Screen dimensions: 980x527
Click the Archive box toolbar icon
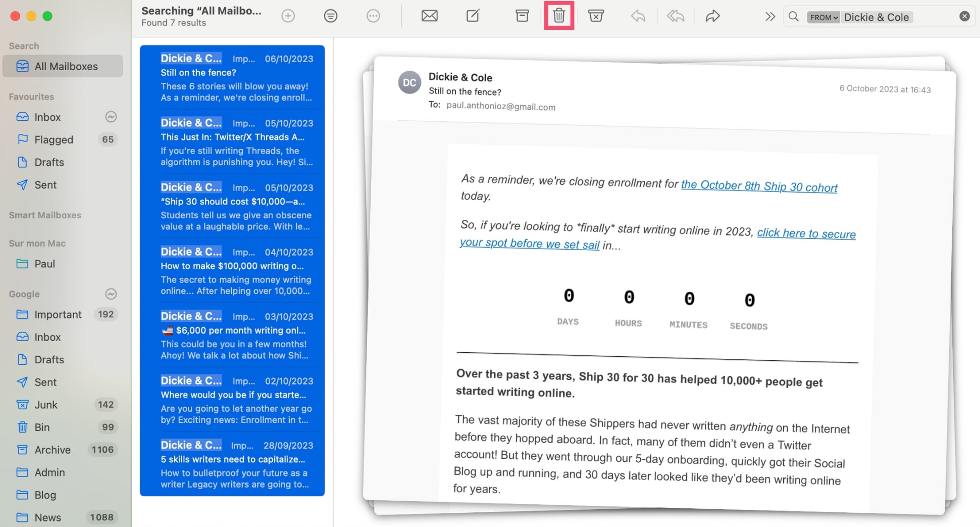(x=522, y=16)
